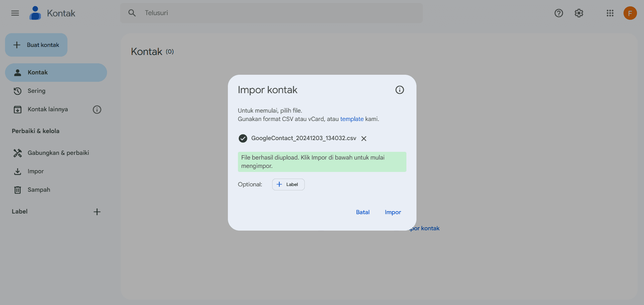
Task: Open Kontak lainnya via its inbox icon
Action: [x=17, y=109]
